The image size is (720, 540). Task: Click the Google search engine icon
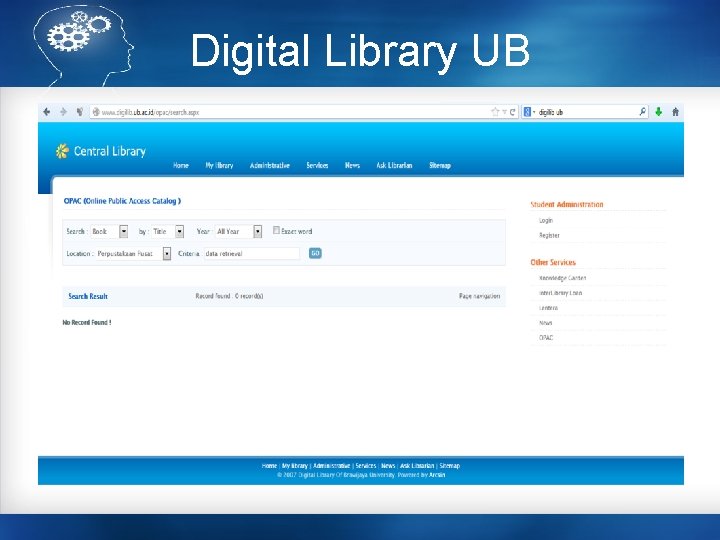pos(528,112)
